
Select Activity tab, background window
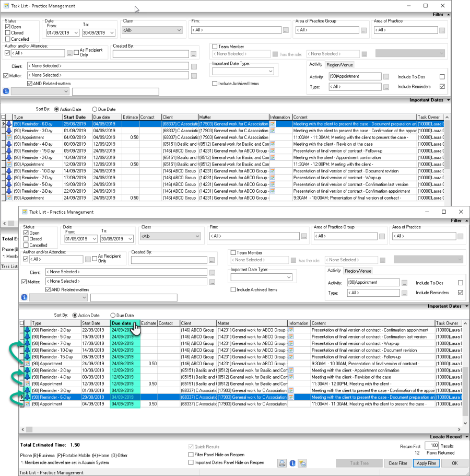[x=315, y=64]
